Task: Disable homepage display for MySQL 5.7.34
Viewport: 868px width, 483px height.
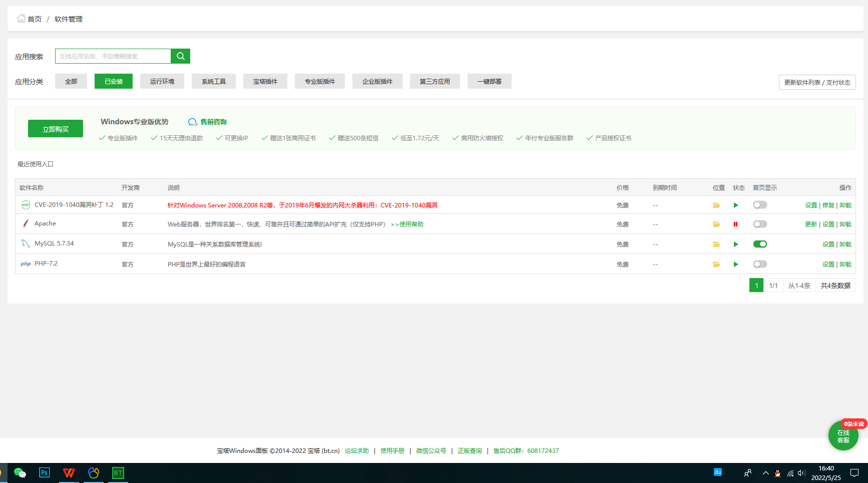Action: click(760, 244)
